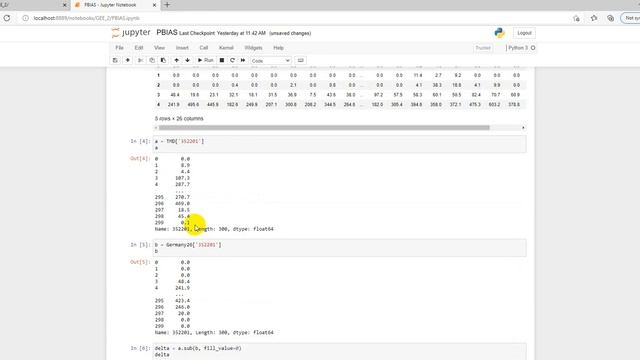Click the '5 rows × 26 columns' text
640x360 pixels.
pos(179,118)
